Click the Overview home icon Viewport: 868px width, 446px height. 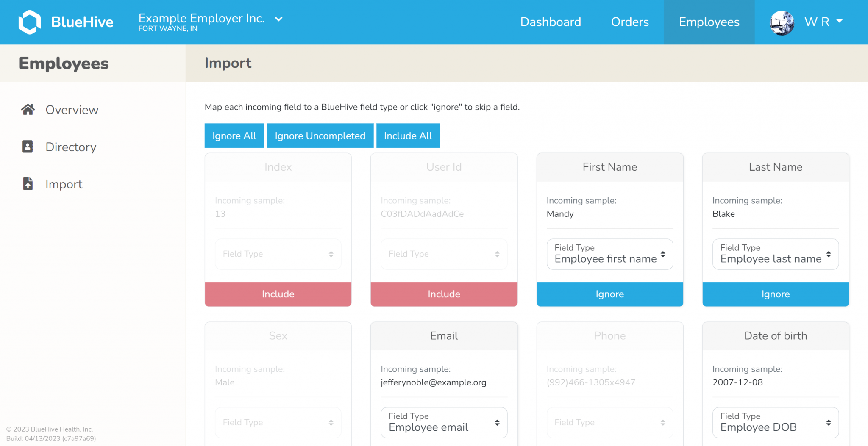click(28, 110)
